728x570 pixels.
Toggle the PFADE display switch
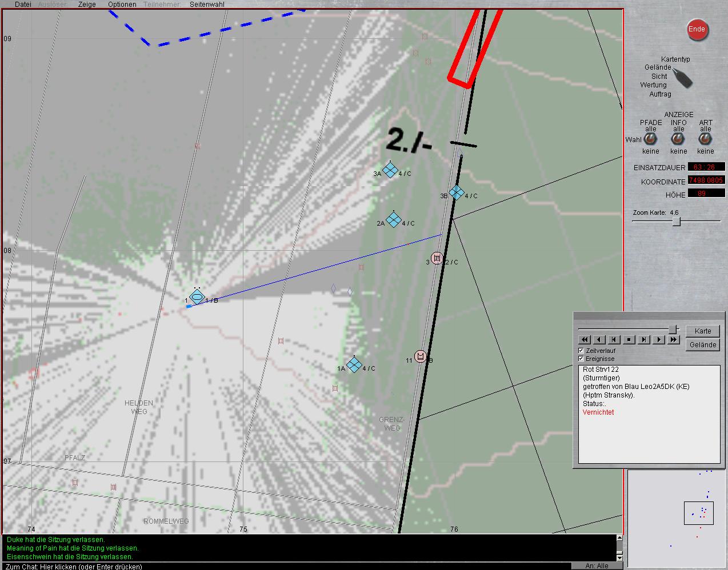tap(650, 139)
